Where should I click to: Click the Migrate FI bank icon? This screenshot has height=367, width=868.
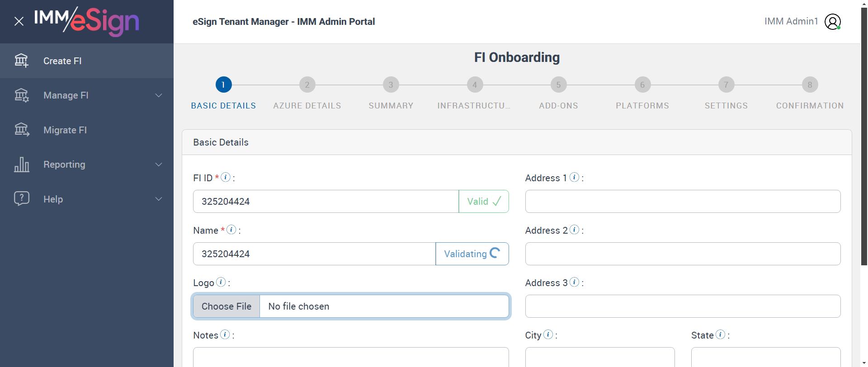(x=21, y=130)
